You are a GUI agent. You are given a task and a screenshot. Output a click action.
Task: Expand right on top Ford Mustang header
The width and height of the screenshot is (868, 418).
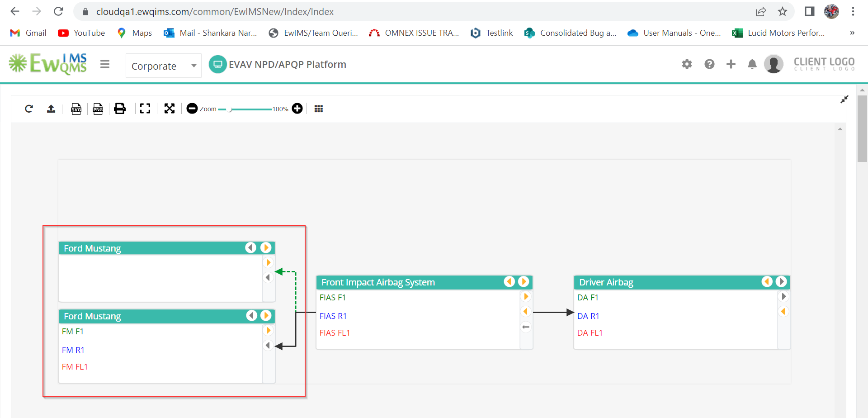(266, 248)
